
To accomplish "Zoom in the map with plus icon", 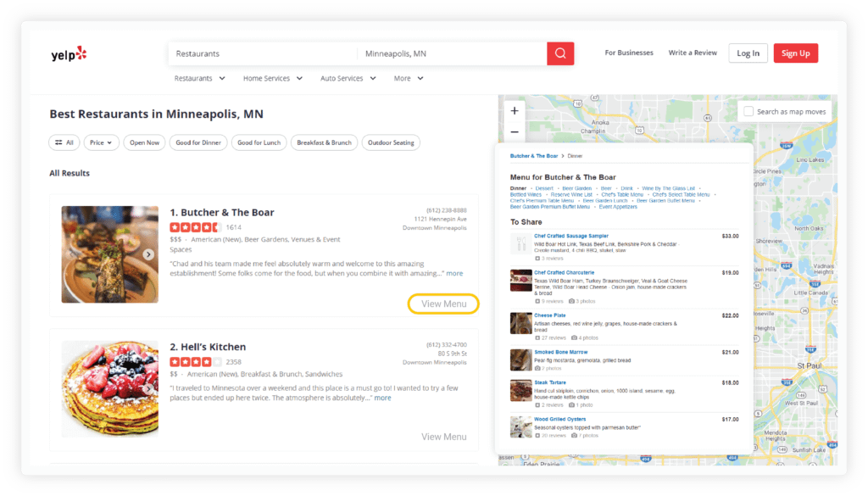I will [515, 111].
